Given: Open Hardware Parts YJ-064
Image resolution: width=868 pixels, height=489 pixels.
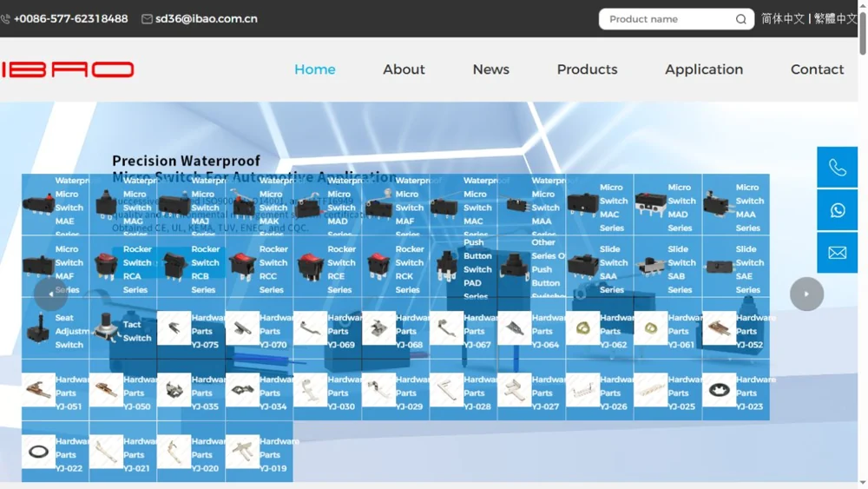Looking at the screenshot, I should point(531,327).
